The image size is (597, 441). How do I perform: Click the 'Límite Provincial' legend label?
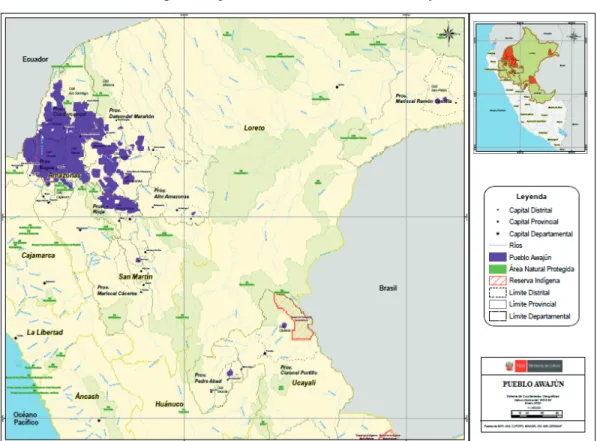(532, 304)
